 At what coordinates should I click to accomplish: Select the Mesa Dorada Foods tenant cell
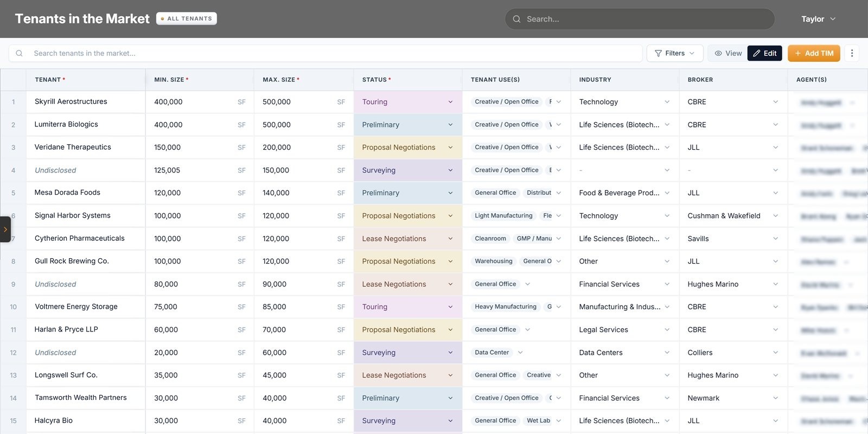[x=86, y=193]
